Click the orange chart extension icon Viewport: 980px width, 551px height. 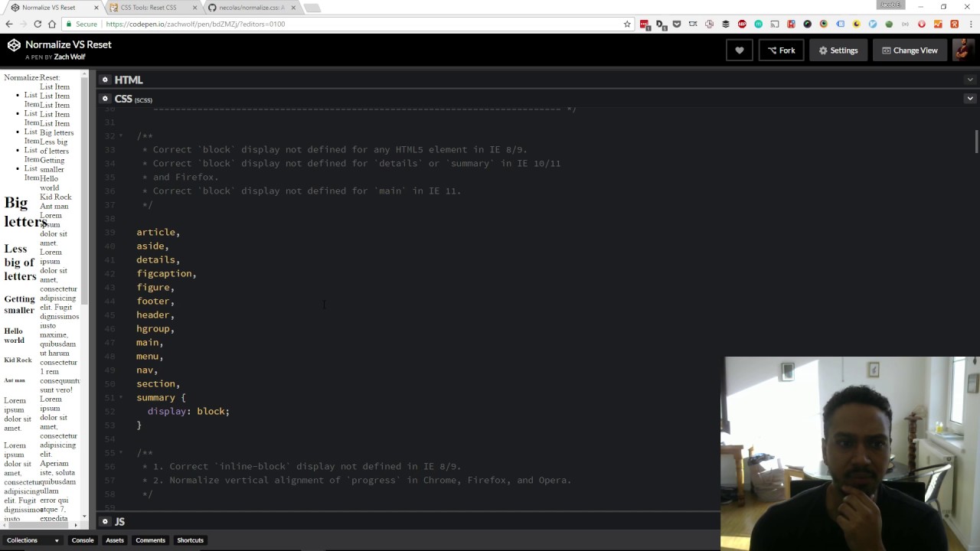(x=938, y=24)
